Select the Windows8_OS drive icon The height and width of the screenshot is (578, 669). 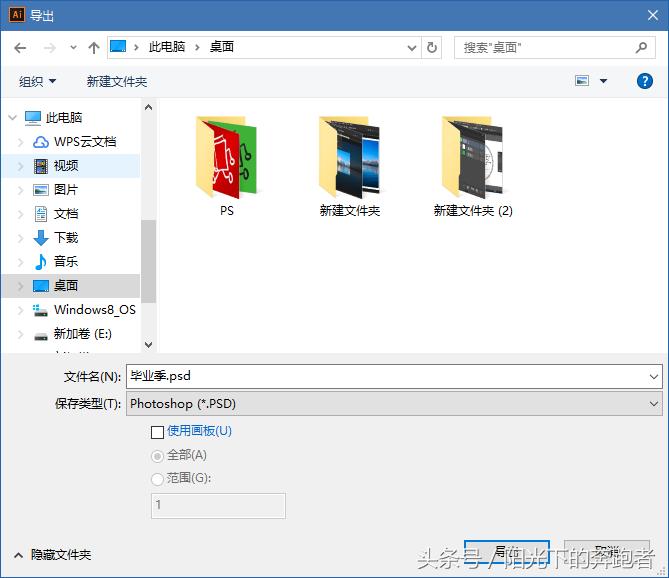[40, 310]
